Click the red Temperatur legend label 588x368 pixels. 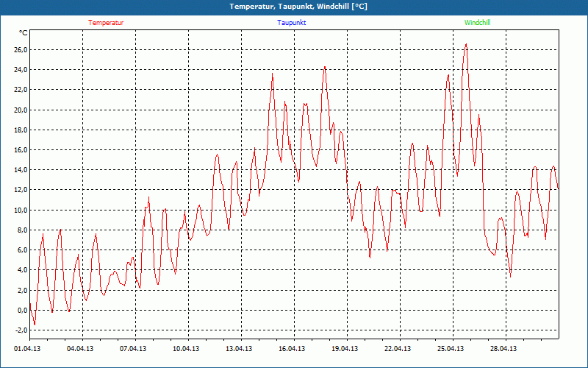tap(106, 23)
